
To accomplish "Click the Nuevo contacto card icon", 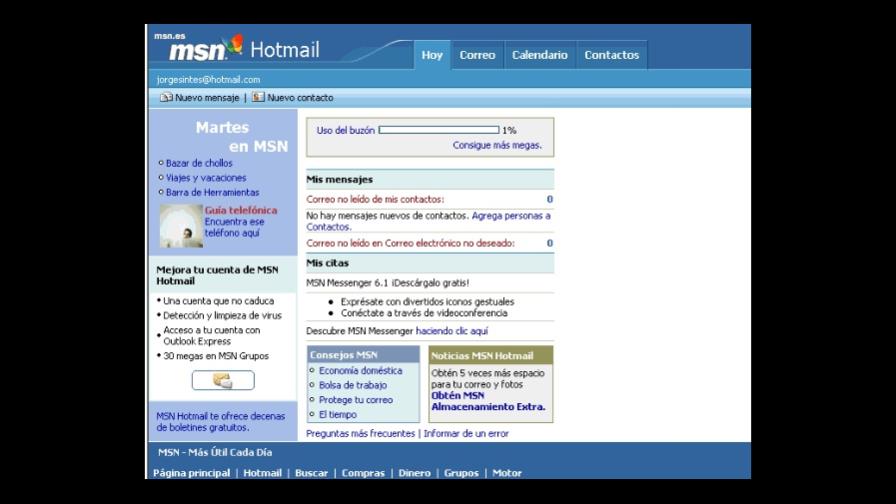I will (x=258, y=97).
